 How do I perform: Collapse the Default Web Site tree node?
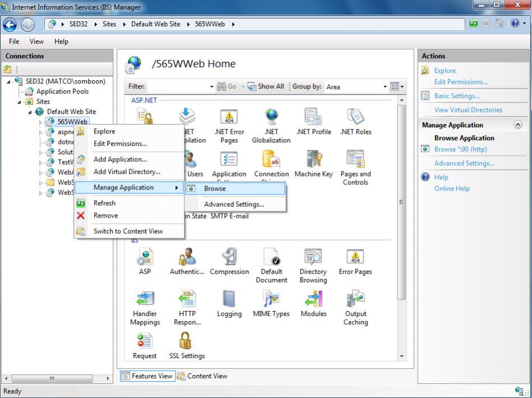click(x=30, y=112)
